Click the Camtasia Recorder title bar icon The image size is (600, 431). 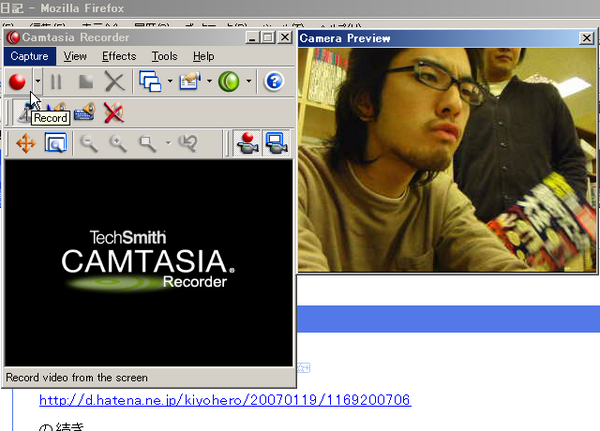pyautogui.click(x=13, y=38)
